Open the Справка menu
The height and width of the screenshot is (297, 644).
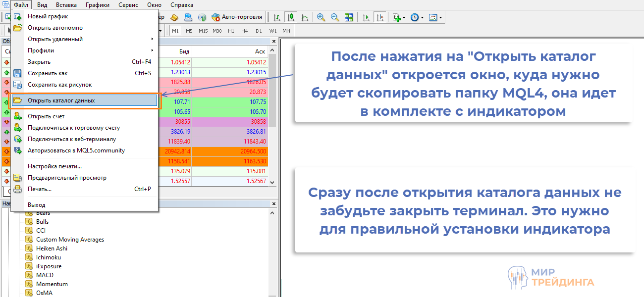point(181,4)
